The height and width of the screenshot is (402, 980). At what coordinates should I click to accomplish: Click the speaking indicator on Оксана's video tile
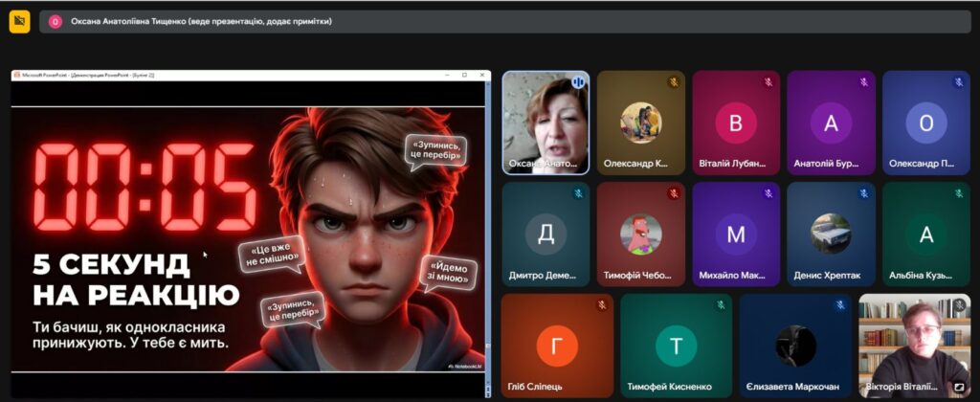click(577, 82)
